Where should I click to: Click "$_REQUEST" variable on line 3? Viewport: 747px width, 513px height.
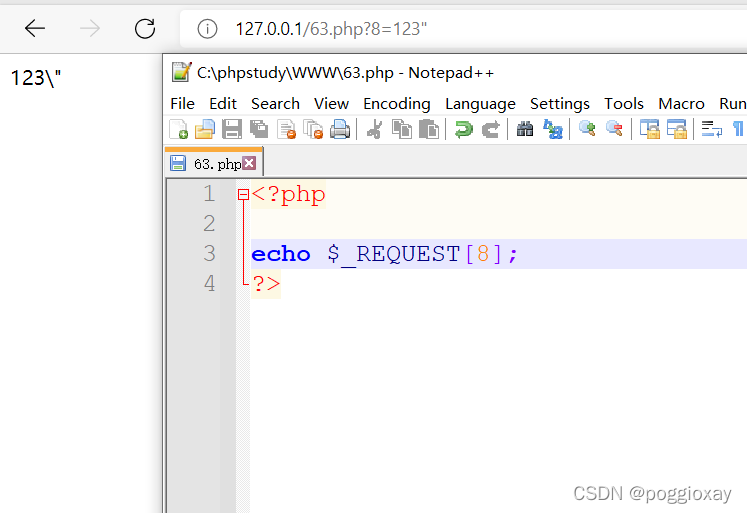pos(394,254)
